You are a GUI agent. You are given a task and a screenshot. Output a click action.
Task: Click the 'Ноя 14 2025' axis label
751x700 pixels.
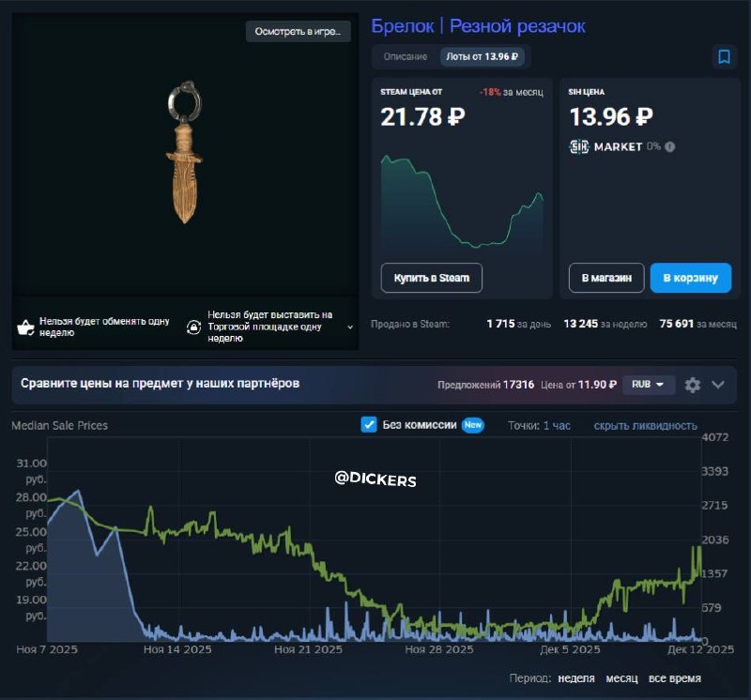pos(177,649)
